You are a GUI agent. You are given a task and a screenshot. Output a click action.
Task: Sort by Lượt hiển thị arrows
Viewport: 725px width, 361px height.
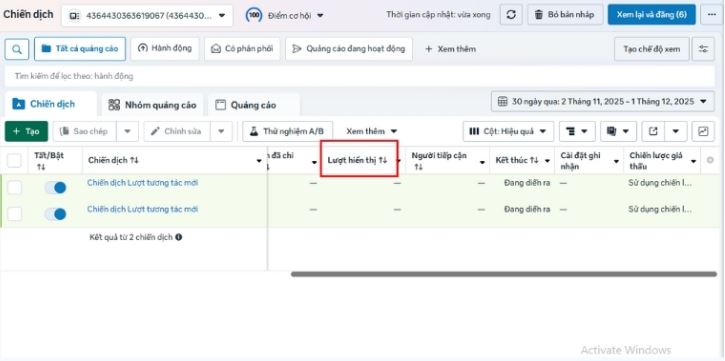[383, 160]
